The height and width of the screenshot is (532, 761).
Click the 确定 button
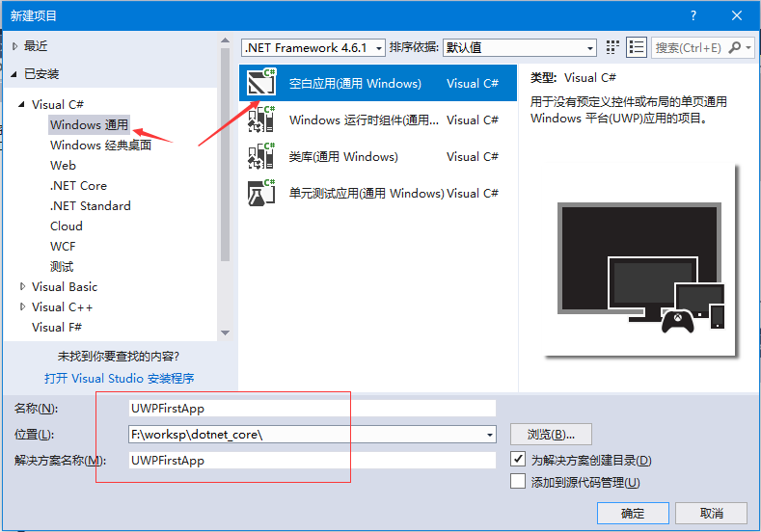(632, 513)
